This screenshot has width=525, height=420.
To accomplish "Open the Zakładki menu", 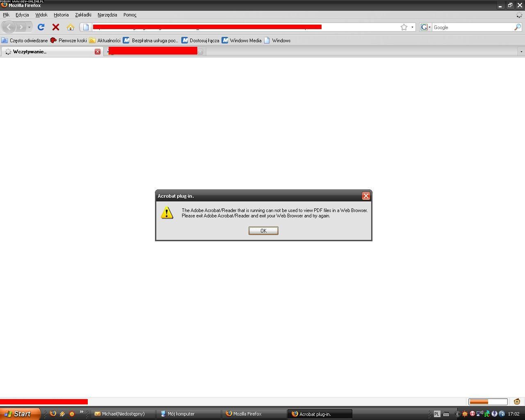I will point(83,15).
